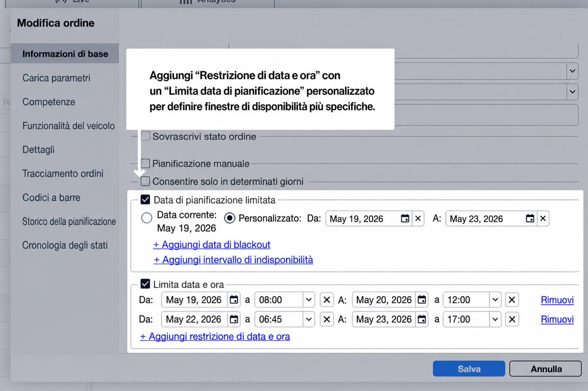Go to Competenze section
The image size is (588, 391).
49,102
